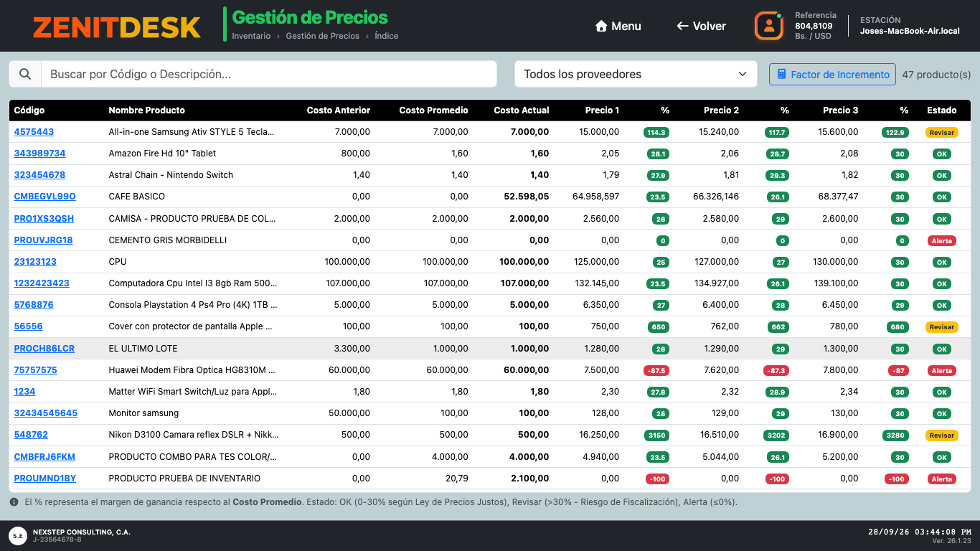This screenshot has height=551, width=980.
Task: Sort by the Costo Anterior column header
Action: pos(339,110)
